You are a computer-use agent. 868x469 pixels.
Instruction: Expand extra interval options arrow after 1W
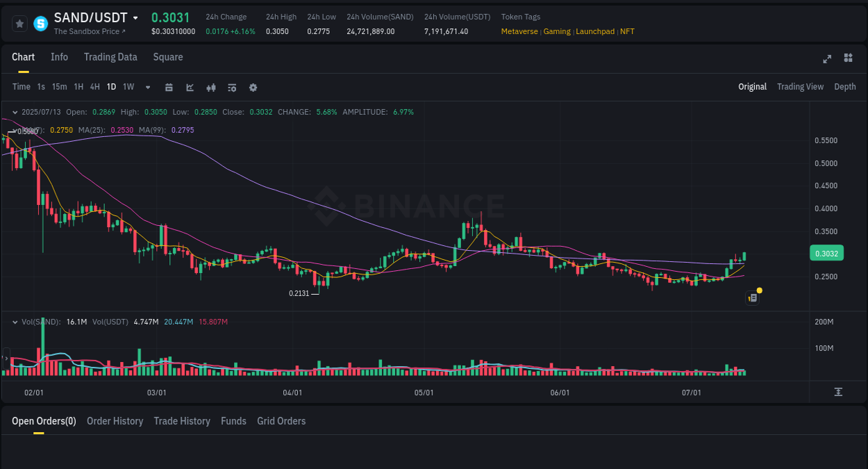pyautogui.click(x=147, y=87)
